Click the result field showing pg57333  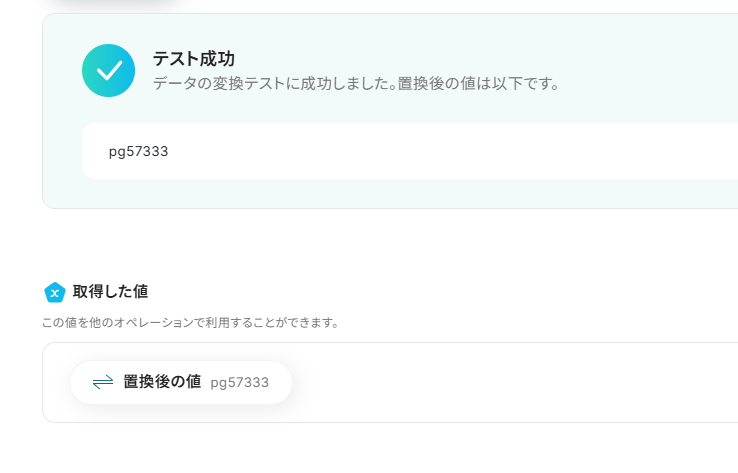click(x=410, y=151)
